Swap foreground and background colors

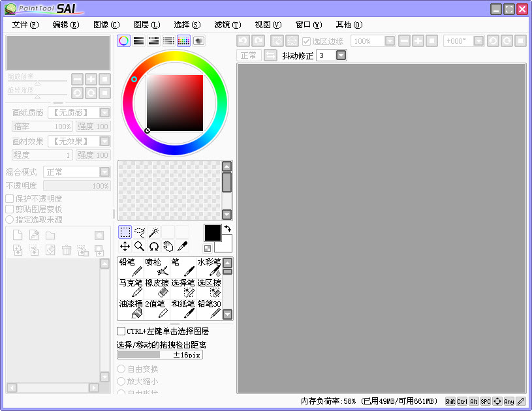tap(227, 230)
